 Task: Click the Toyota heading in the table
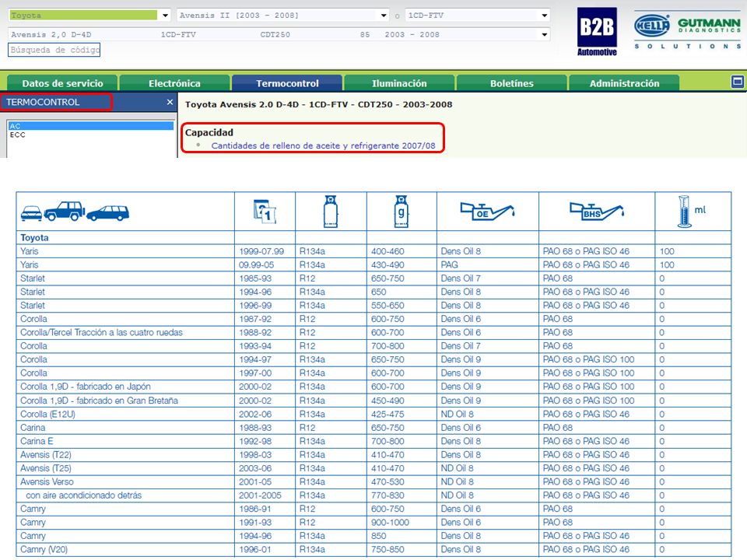pyautogui.click(x=34, y=238)
